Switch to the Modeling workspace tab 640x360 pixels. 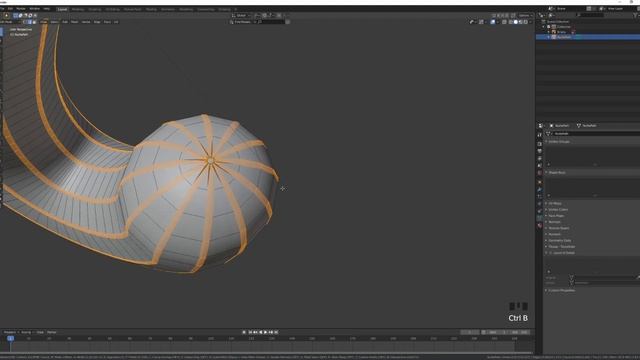(x=78, y=9)
